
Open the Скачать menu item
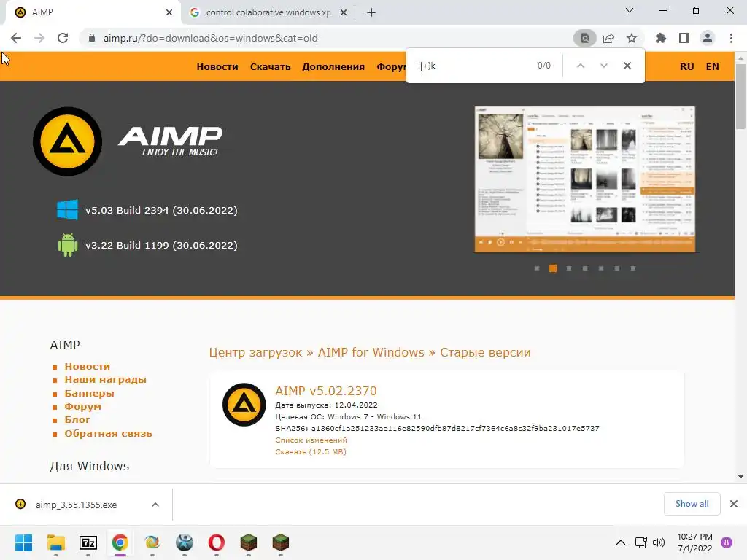point(270,66)
